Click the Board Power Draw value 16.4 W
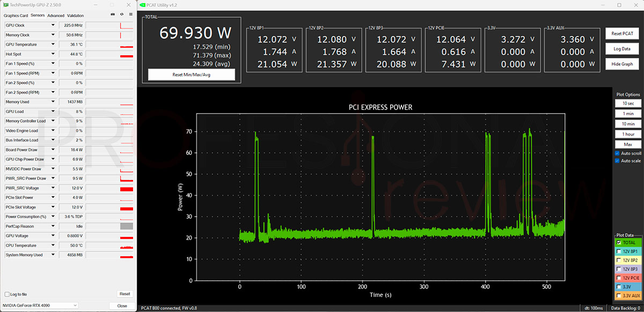Screen dimensions: 644x312 (x=71, y=150)
